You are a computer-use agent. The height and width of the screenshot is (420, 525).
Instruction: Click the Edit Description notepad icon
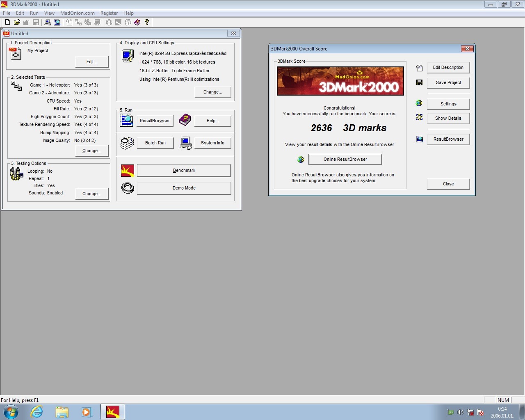click(419, 68)
